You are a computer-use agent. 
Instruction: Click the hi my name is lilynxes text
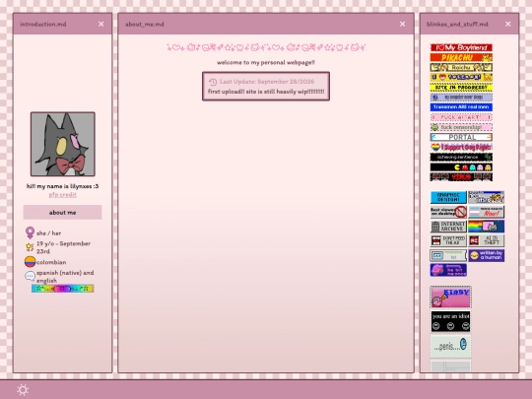(x=62, y=186)
